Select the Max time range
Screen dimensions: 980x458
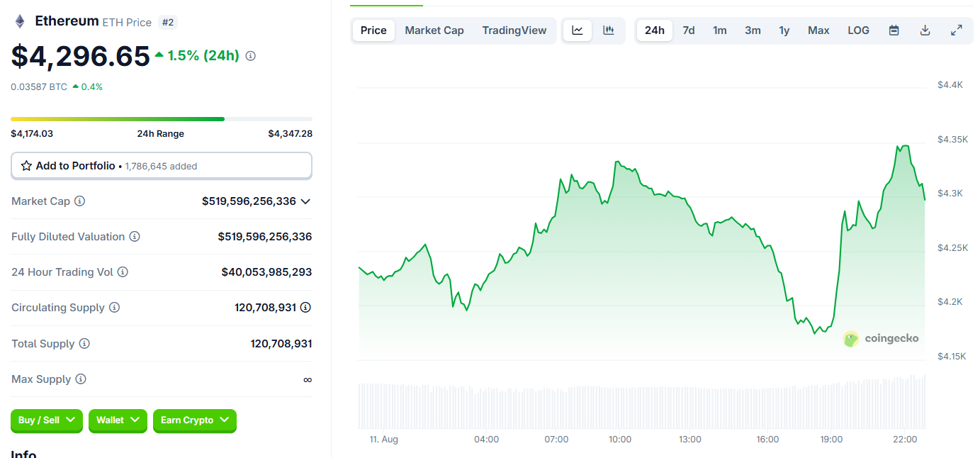tap(818, 30)
